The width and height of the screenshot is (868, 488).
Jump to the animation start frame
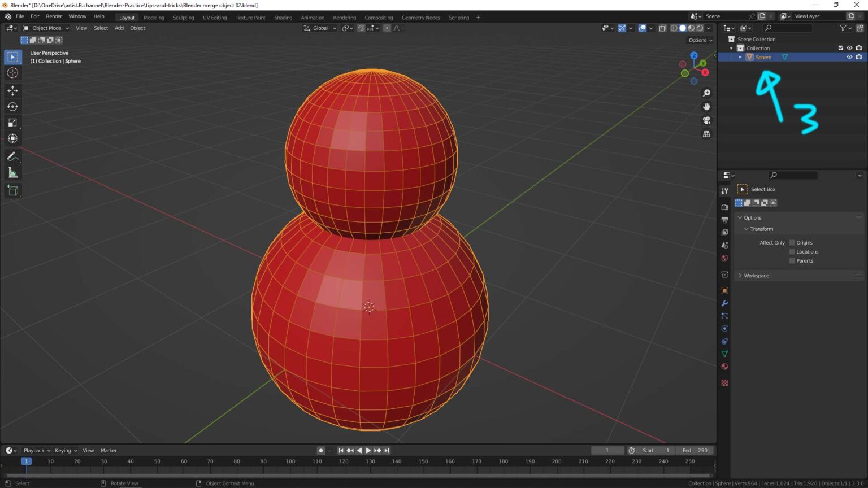(341, 450)
